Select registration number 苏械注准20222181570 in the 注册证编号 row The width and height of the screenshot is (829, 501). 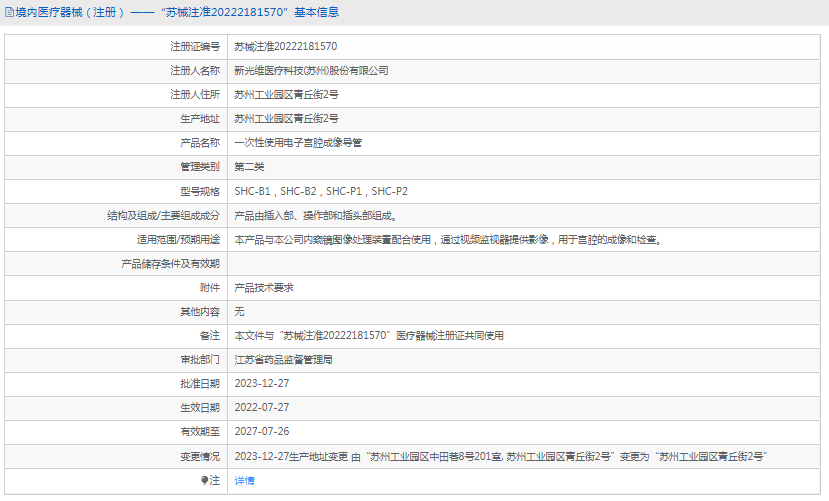[x=285, y=47]
